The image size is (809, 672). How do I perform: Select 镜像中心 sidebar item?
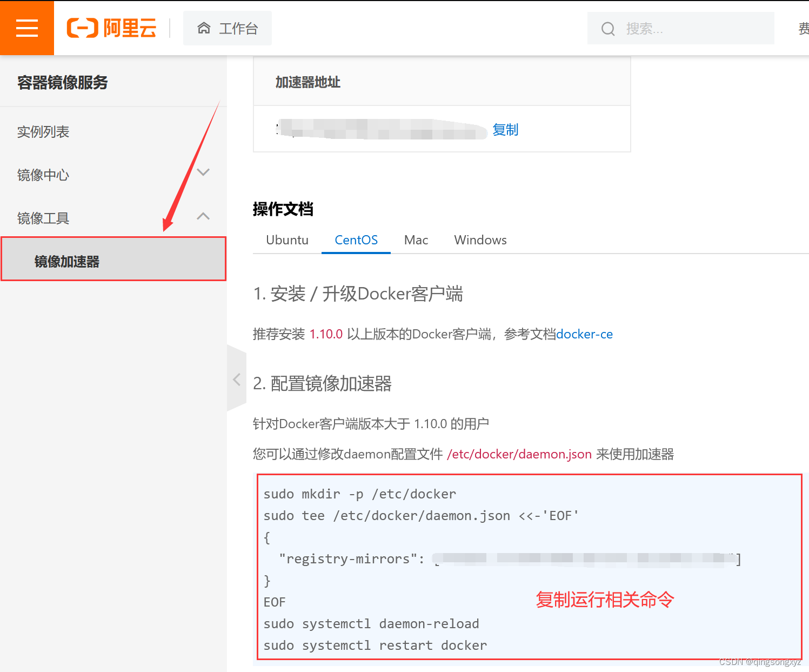coord(43,175)
